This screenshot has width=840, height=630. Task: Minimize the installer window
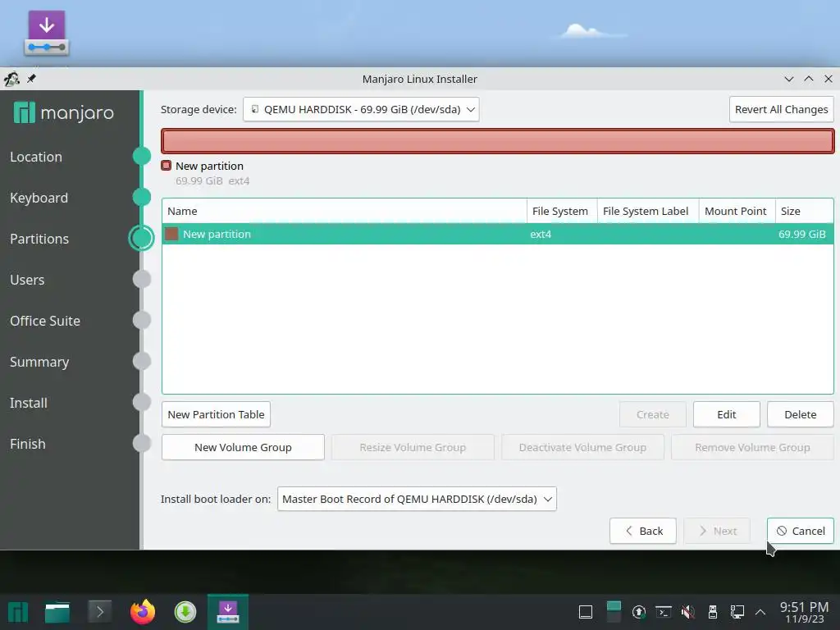[789, 79]
